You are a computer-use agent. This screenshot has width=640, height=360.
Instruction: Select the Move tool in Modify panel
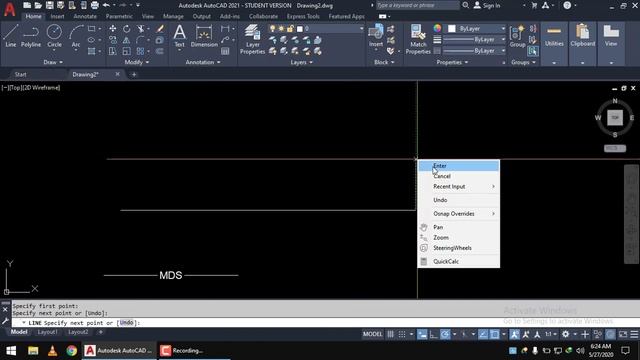click(x=113, y=29)
